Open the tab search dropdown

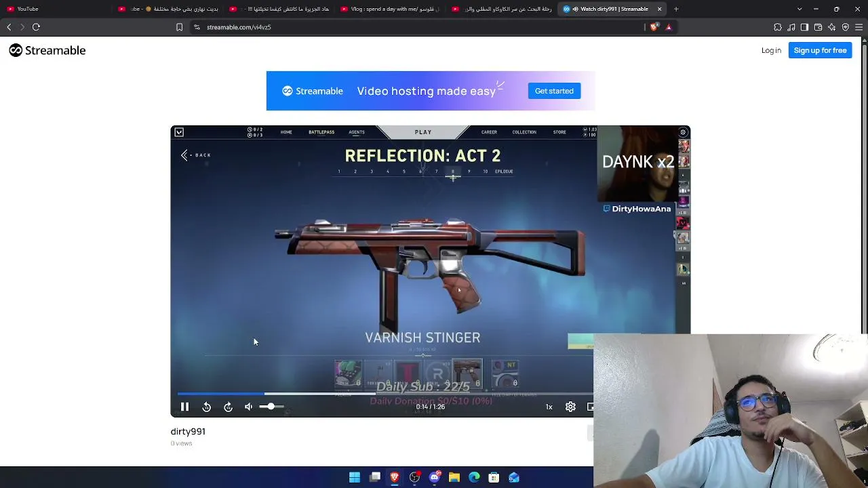(x=800, y=9)
